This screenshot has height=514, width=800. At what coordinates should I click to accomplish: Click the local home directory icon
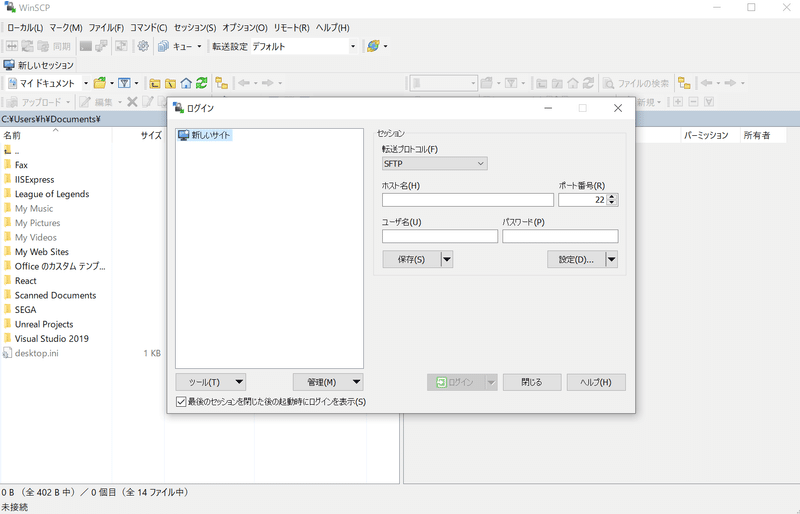click(186, 83)
